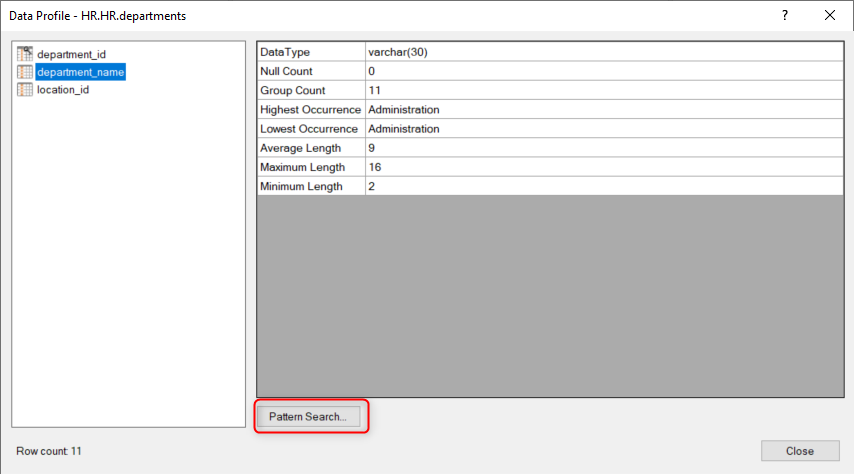Click the Highest Occurrence label
The width and height of the screenshot is (854, 474).
pyautogui.click(x=312, y=110)
